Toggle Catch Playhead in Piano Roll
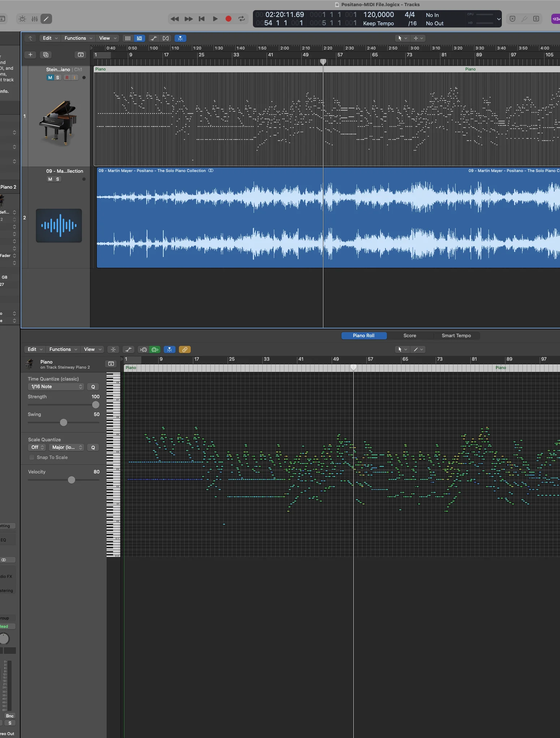Viewport: 560px width, 738px height. pyautogui.click(x=169, y=349)
